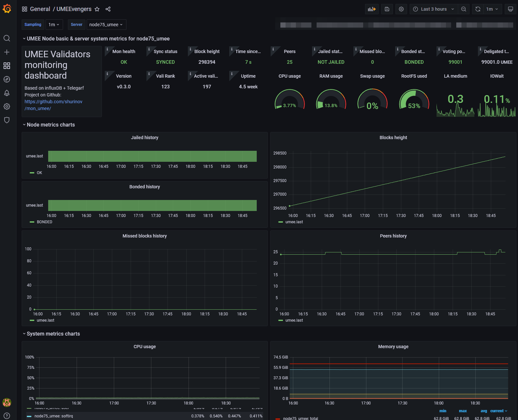518x420 pixels.
Task: Show info for Vali Rank panel
Action: pos(149,74)
